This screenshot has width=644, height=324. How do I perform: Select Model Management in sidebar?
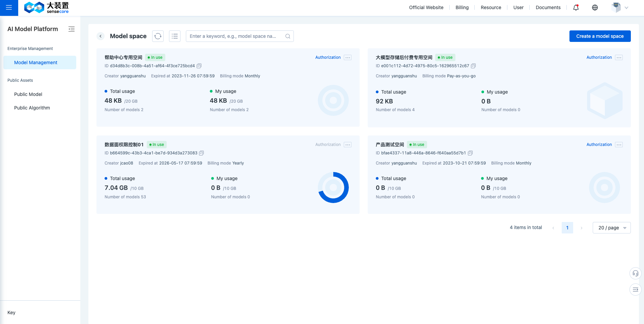click(40, 63)
